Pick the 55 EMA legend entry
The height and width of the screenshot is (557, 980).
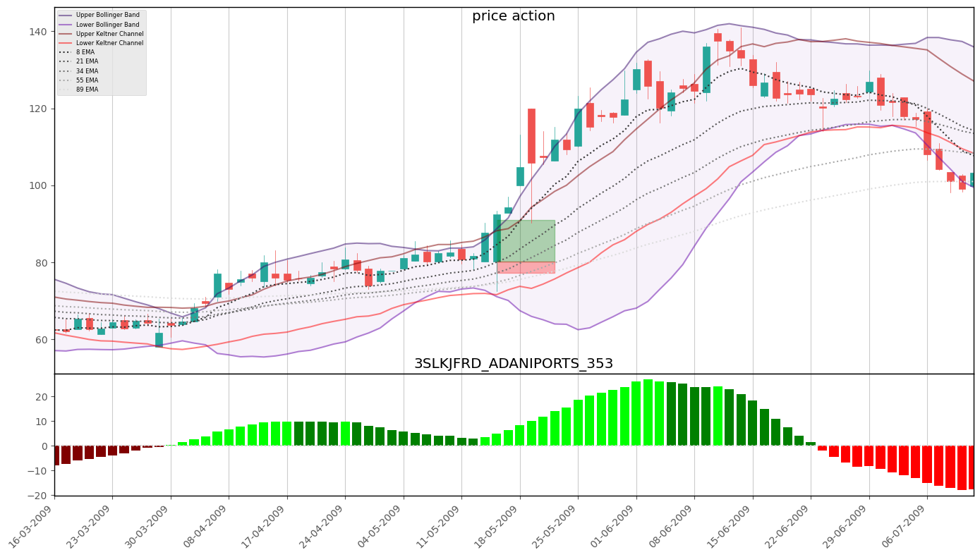click(86, 80)
